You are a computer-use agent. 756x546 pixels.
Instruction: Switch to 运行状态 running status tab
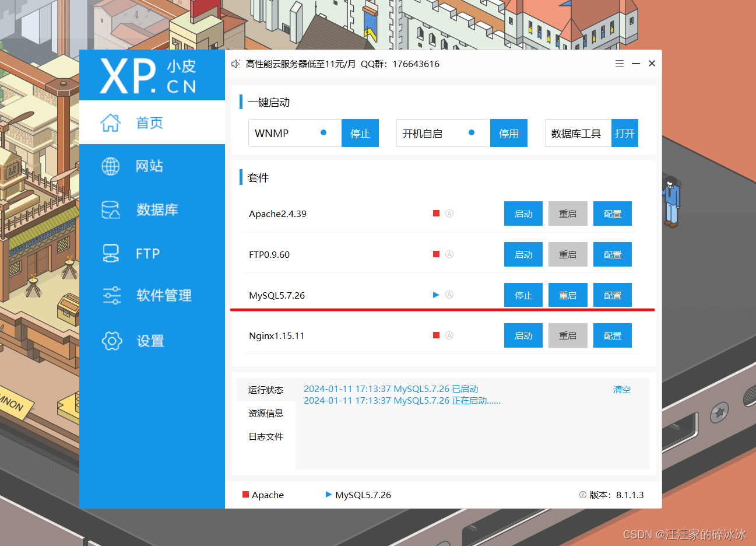point(266,390)
